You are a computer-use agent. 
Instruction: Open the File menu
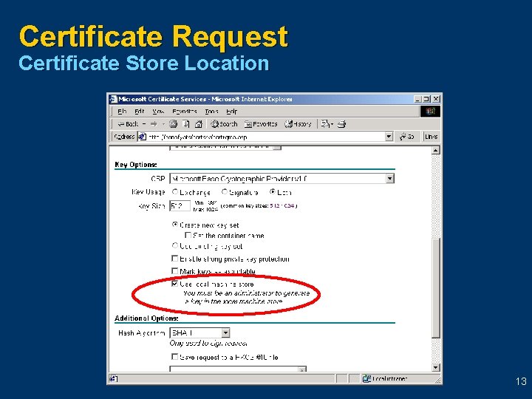coord(122,112)
